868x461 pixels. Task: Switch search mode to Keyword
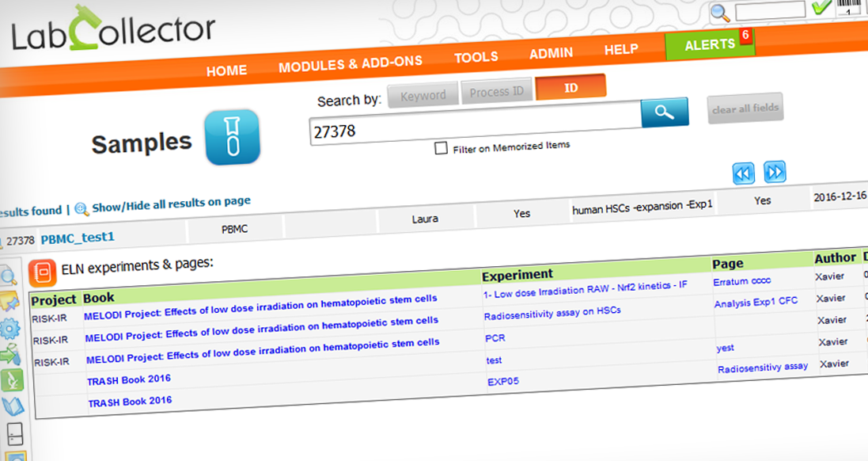coord(423,95)
